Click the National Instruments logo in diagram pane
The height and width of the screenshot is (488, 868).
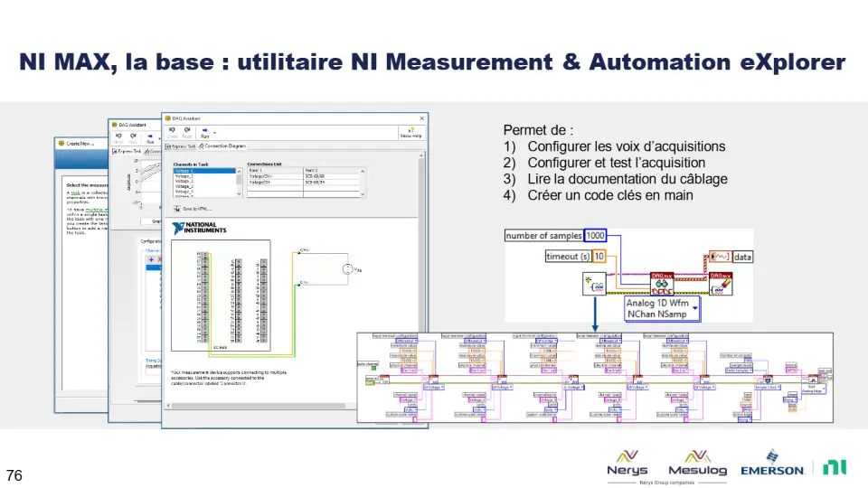[x=199, y=228]
